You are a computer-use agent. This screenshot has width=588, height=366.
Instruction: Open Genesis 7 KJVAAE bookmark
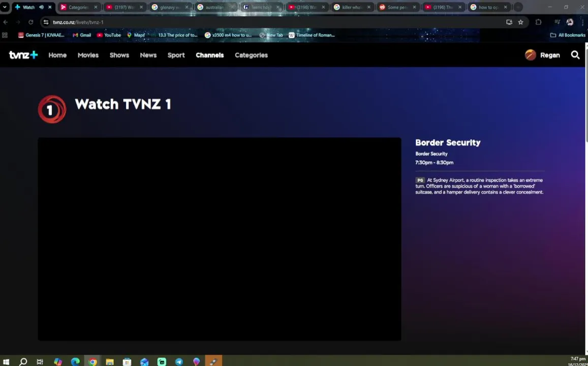point(41,35)
